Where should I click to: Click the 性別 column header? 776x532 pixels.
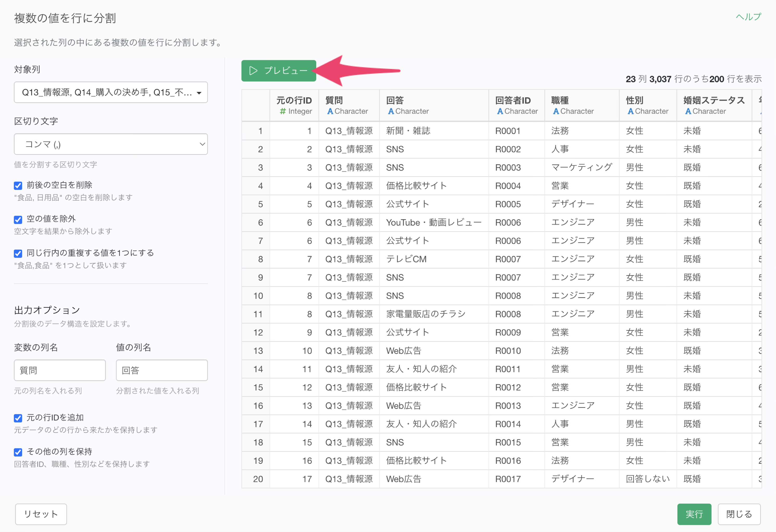(x=648, y=105)
